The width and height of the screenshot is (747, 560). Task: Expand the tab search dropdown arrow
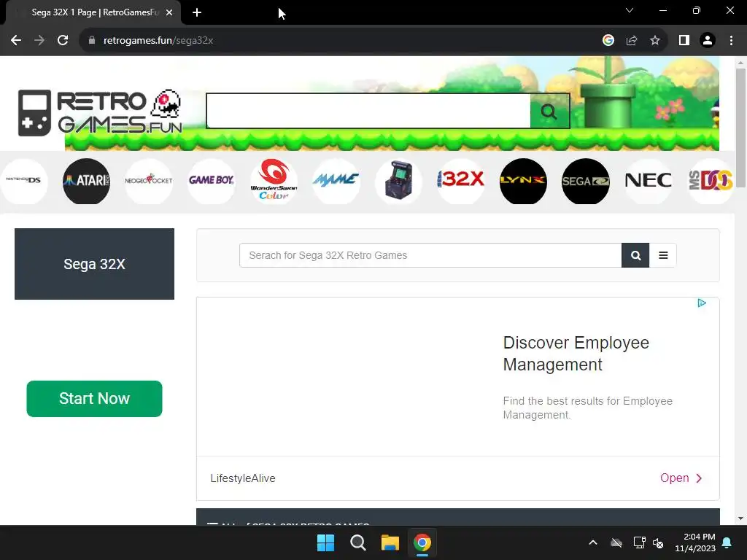[x=630, y=10]
